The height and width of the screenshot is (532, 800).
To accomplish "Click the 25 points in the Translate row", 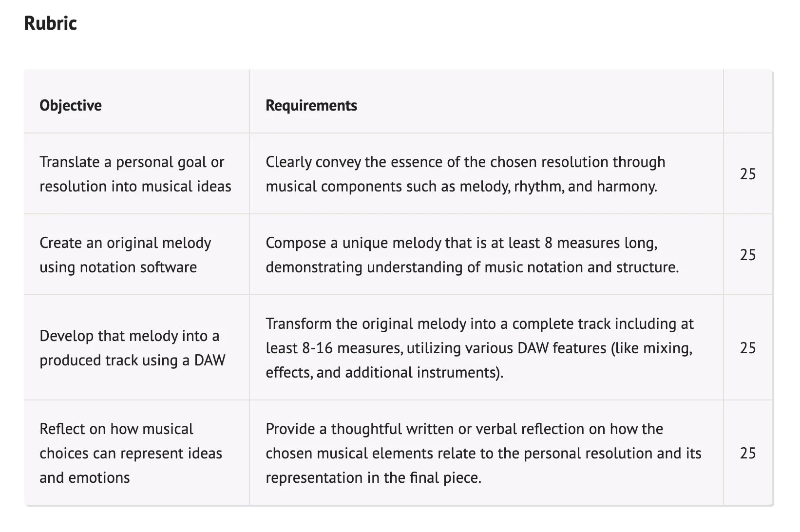I will pyautogui.click(x=747, y=174).
